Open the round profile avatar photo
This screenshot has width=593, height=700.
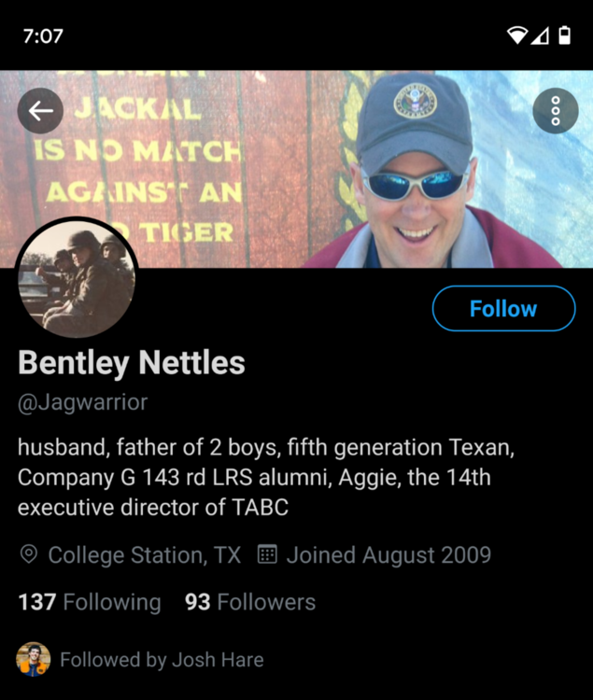(77, 278)
